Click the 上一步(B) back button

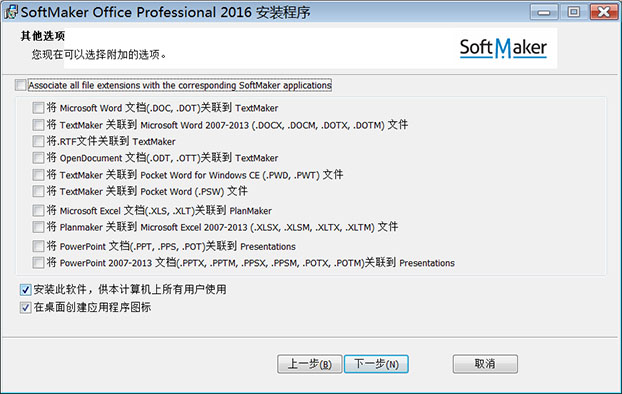[x=309, y=364]
